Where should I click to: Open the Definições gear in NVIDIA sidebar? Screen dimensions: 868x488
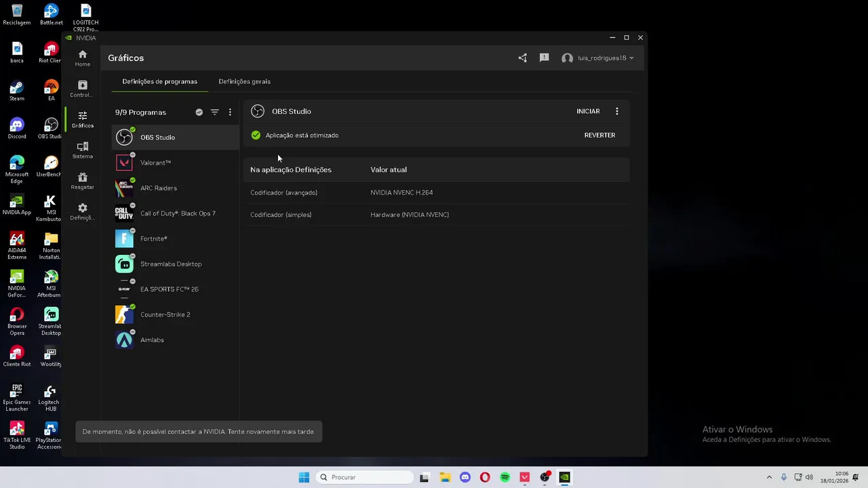coord(82,211)
